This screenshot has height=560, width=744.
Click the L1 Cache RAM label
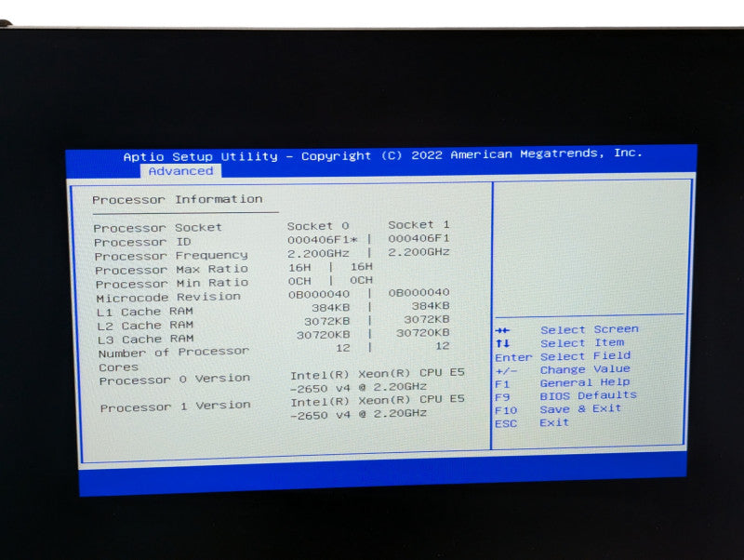point(145,312)
